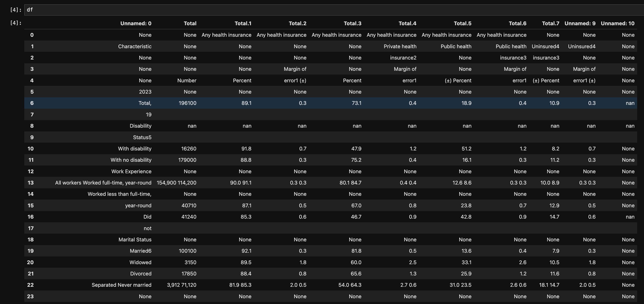Click the 196100 value in row 6

click(187, 103)
